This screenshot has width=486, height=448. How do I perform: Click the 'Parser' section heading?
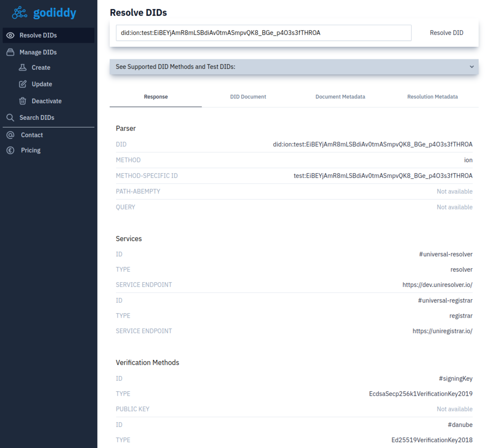pos(126,128)
